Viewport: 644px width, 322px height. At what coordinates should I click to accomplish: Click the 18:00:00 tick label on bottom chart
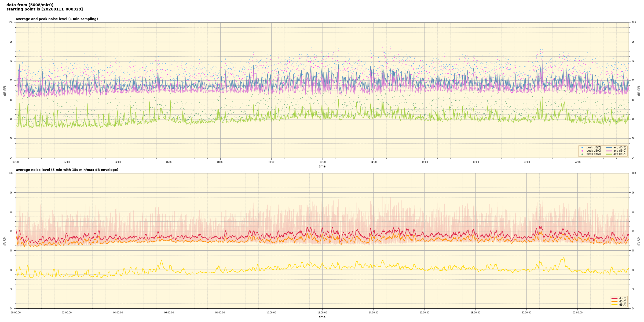475,313
